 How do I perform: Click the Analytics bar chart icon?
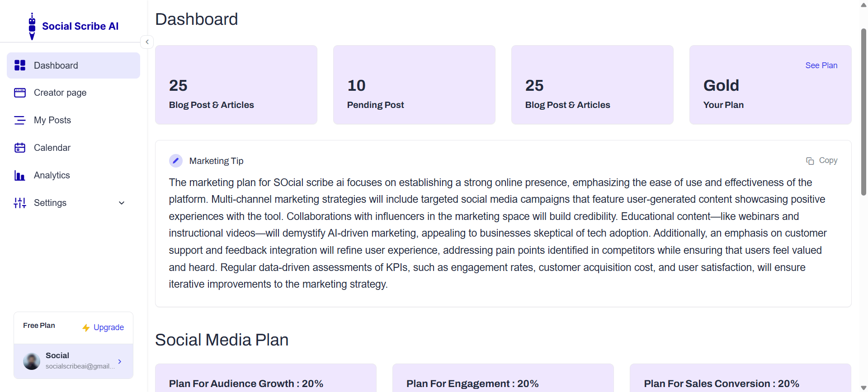pyautogui.click(x=20, y=175)
